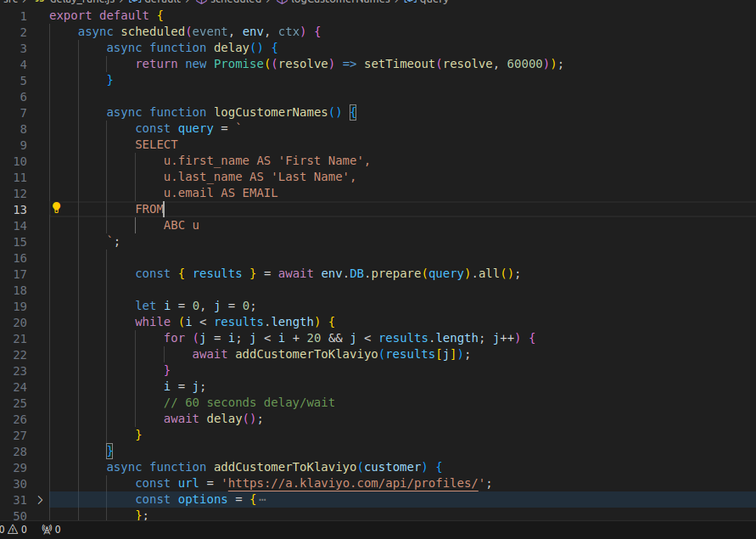This screenshot has width=756, height=539.
Task: Click the lightbulb quick fix on line 13
Action: [x=56, y=209]
